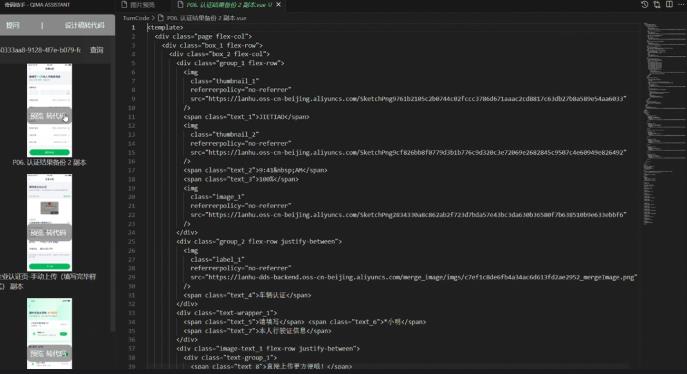Select the P06 认证结果备份 2 副本.vue tab

click(229, 4)
